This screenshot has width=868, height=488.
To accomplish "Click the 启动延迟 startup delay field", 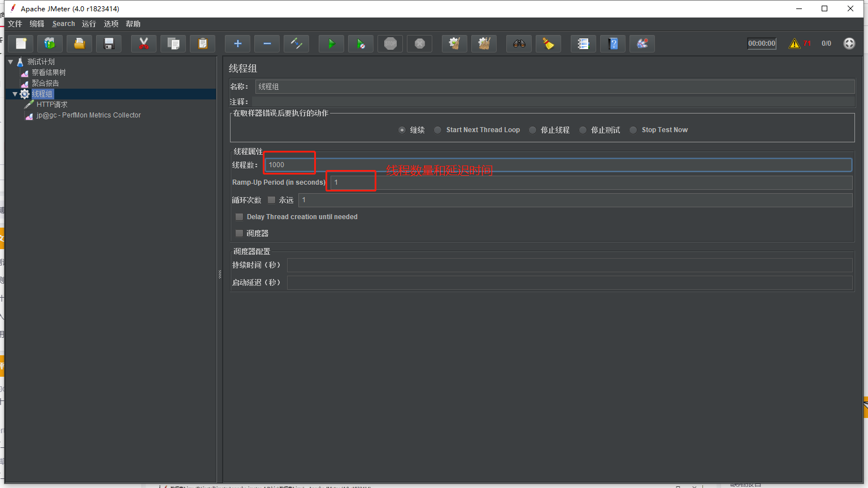I will point(570,282).
